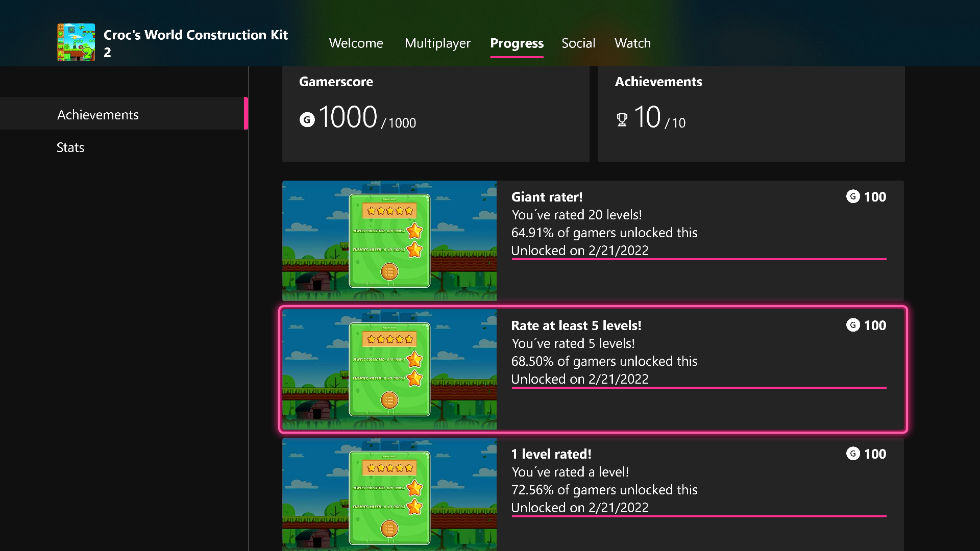Image resolution: width=980 pixels, height=551 pixels.
Task: Open the Giant rater! achievement thumbnail
Action: (x=389, y=240)
